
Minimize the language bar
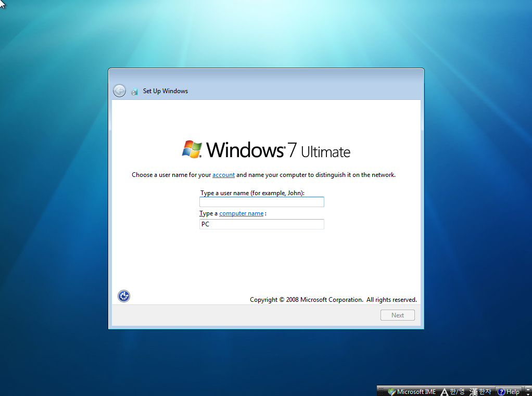point(527,390)
